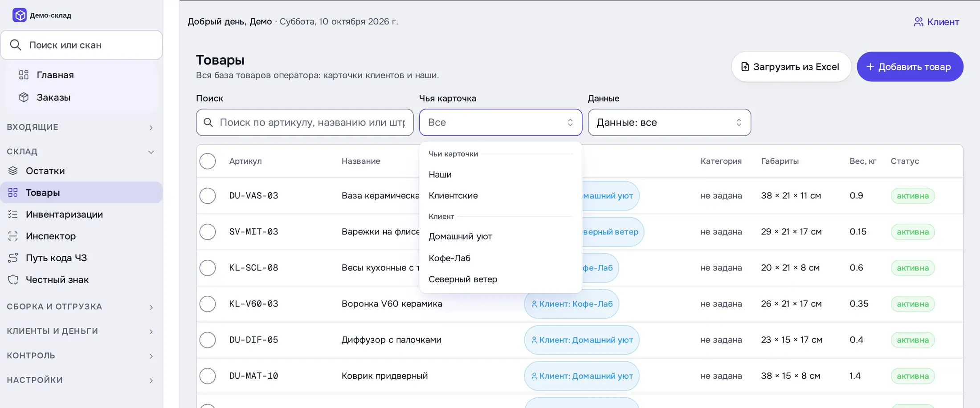Select the row checkbox for DU-MAT-10
This screenshot has width=980, height=408.
208,376
